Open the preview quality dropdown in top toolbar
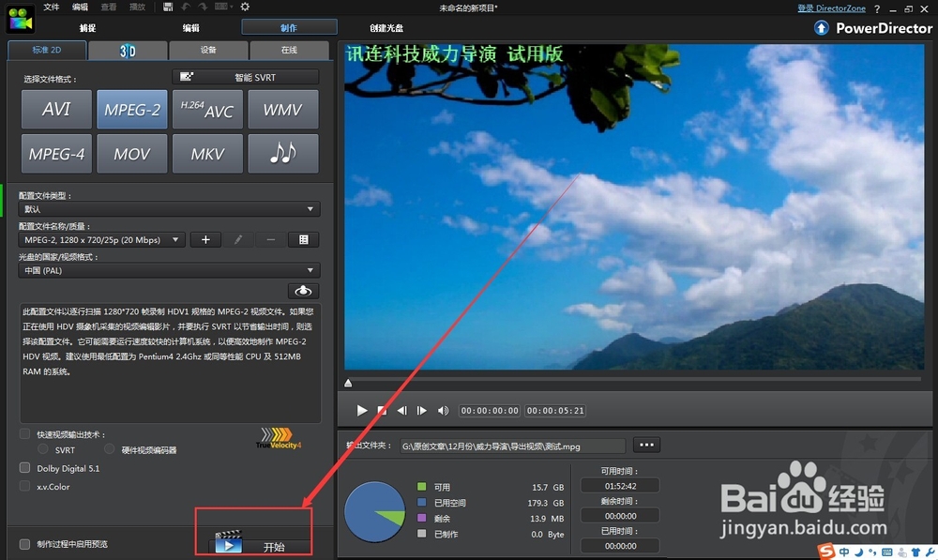 coord(223,7)
